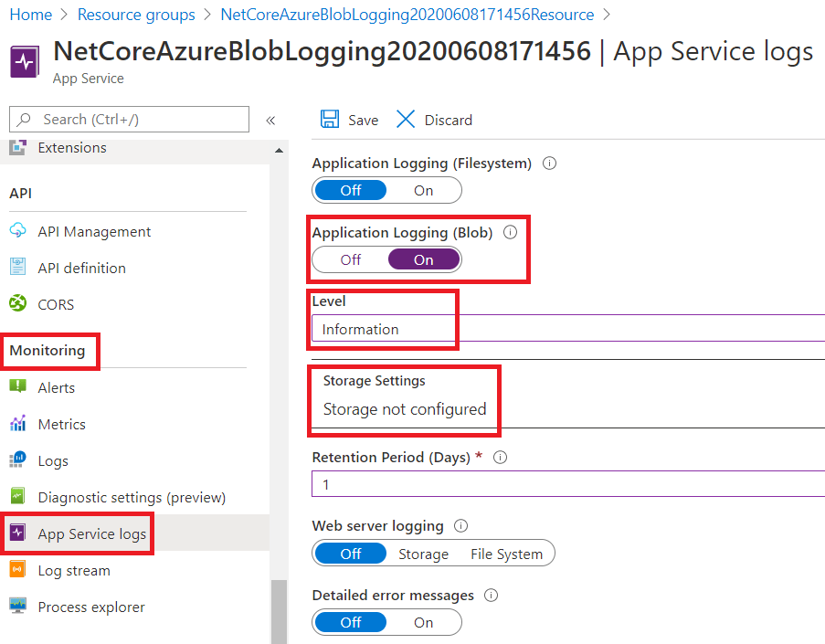The image size is (825, 644).
Task: Collapse the sidebar with double chevron
Action: pyautogui.click(x=270, y=120)
